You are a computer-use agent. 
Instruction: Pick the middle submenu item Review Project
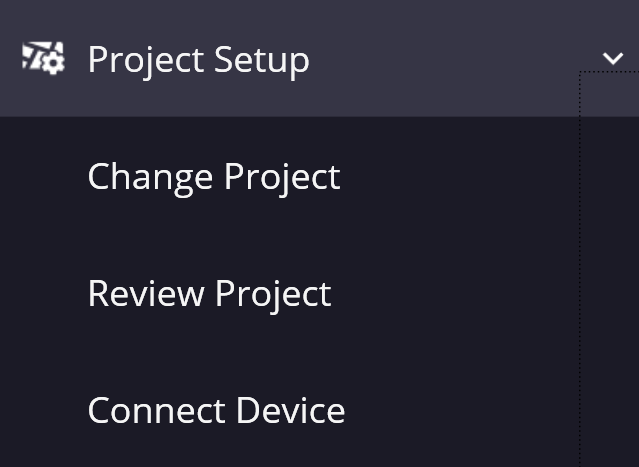(209, 294)
